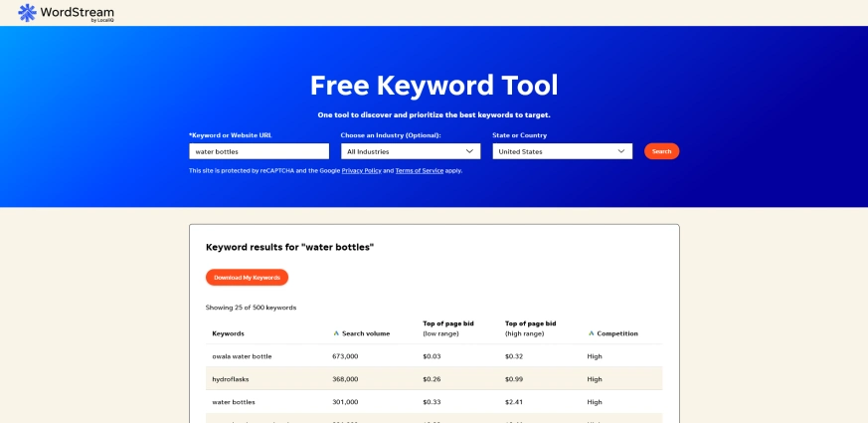The image size is (868, 423).
Task: Click the Google Ads icon beside Competition
Action: pyautogui.click(x=592, y=333)
